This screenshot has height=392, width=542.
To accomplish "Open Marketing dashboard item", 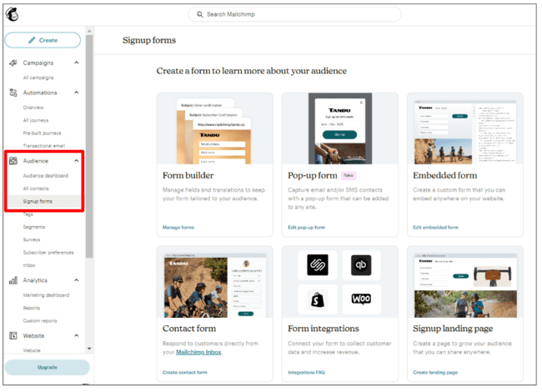I will 46,295.
